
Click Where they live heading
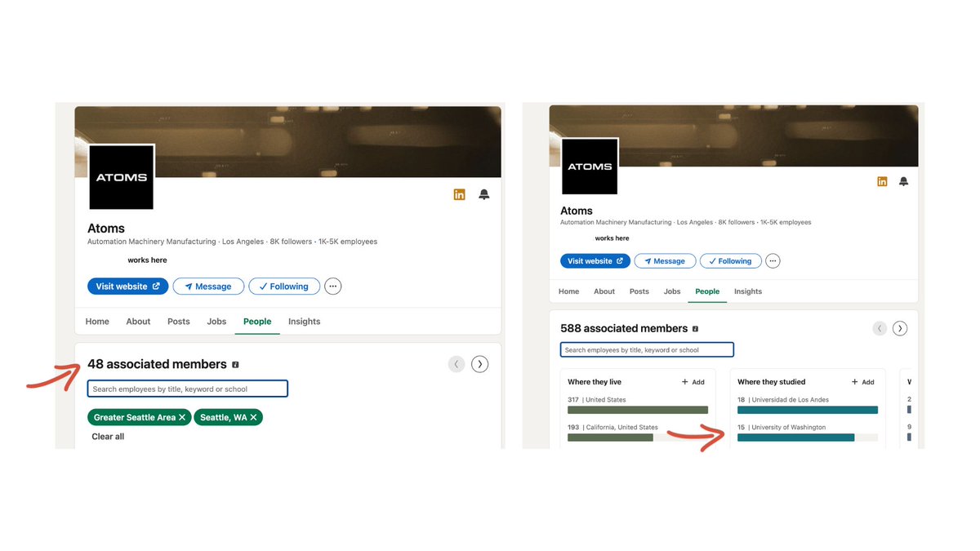595,382
